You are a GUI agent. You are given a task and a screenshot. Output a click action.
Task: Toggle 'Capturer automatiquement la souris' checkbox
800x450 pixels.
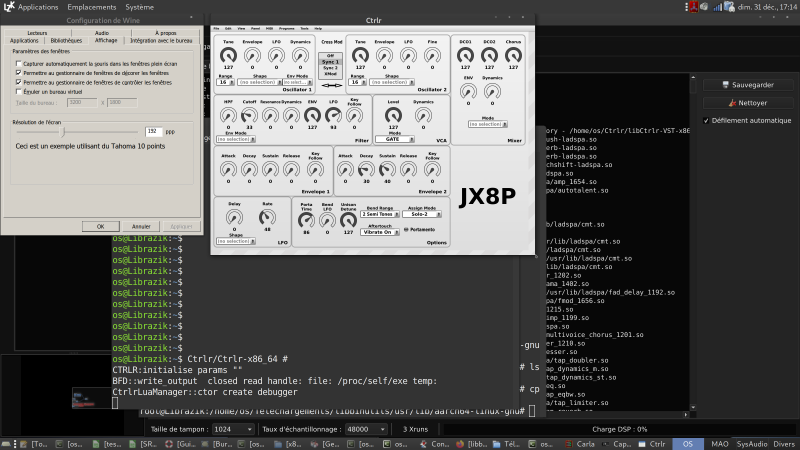click(x=19, y=64)
